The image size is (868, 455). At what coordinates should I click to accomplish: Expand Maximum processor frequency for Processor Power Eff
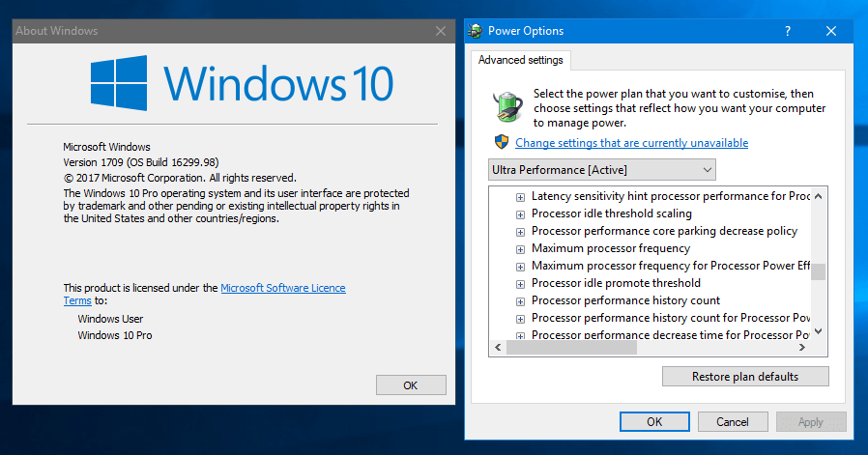[520, 267]
